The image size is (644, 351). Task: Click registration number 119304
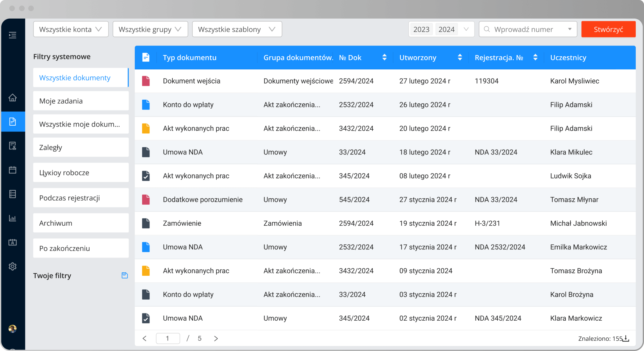(486, 81)
